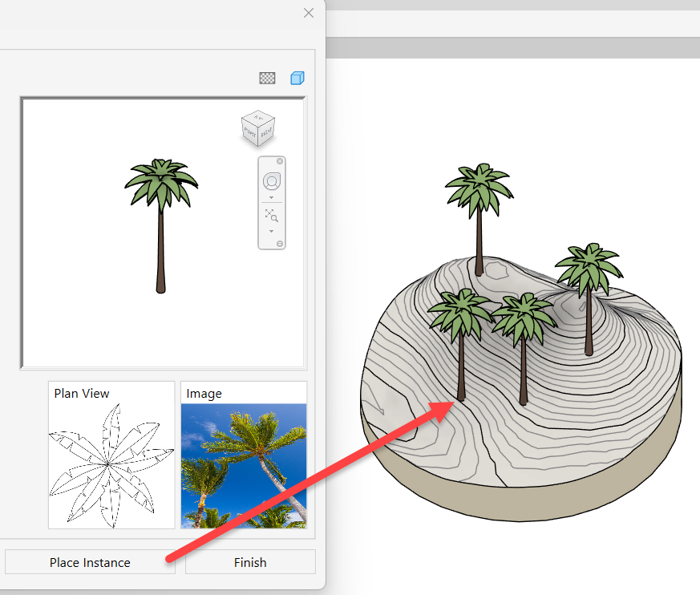Open the navigation bar customize menu button
This screenshot has width=700, height=595.
coord(280,244)
